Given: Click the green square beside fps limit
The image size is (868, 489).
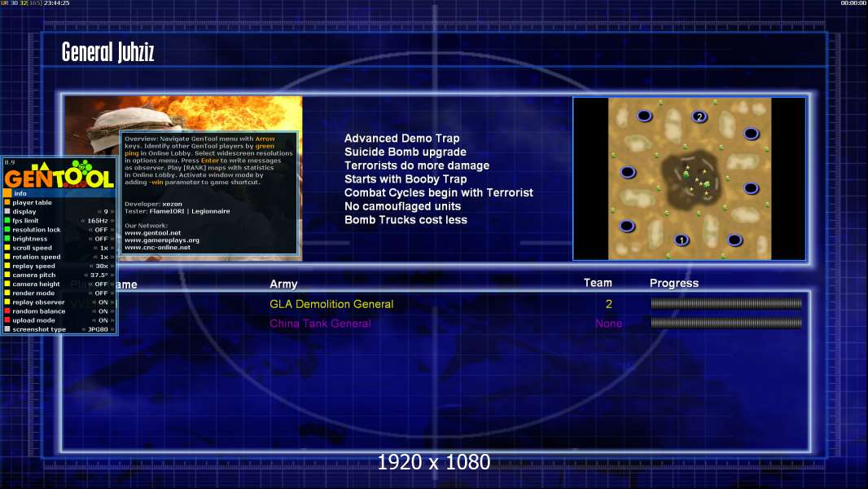Looking at the screenshot, I should [7, 220].
